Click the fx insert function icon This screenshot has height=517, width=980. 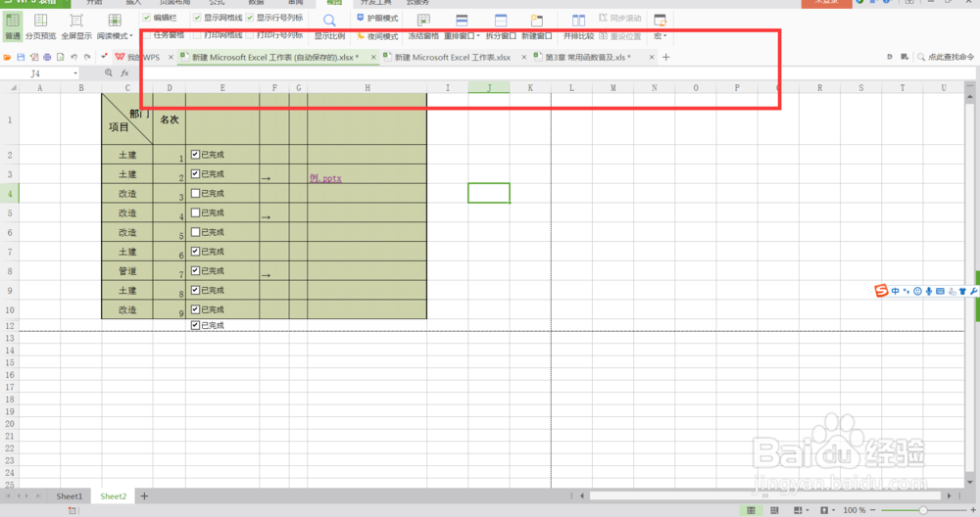pyautogui.click(x=125, y=73)
